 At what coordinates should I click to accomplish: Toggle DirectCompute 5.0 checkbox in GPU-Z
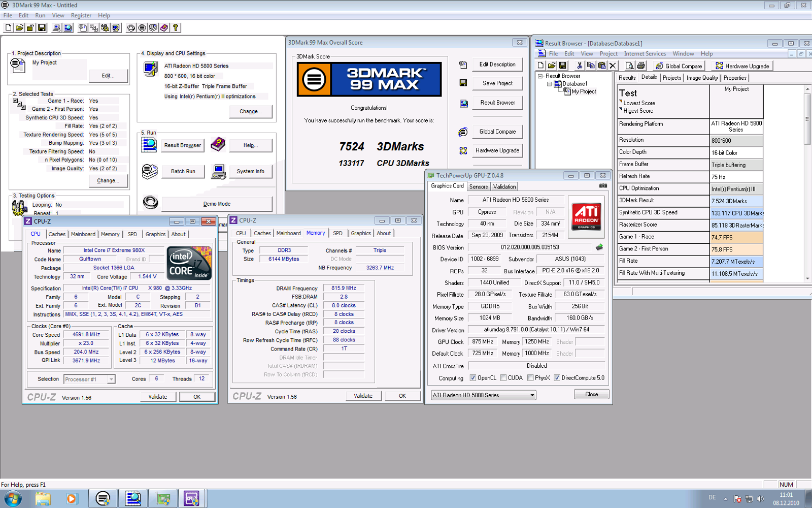(x=557, y=378)
